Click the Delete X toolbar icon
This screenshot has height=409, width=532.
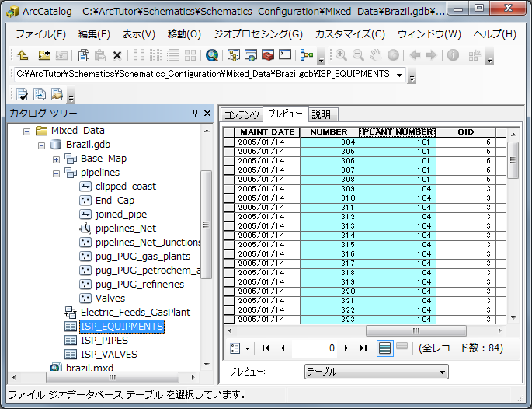117,55
